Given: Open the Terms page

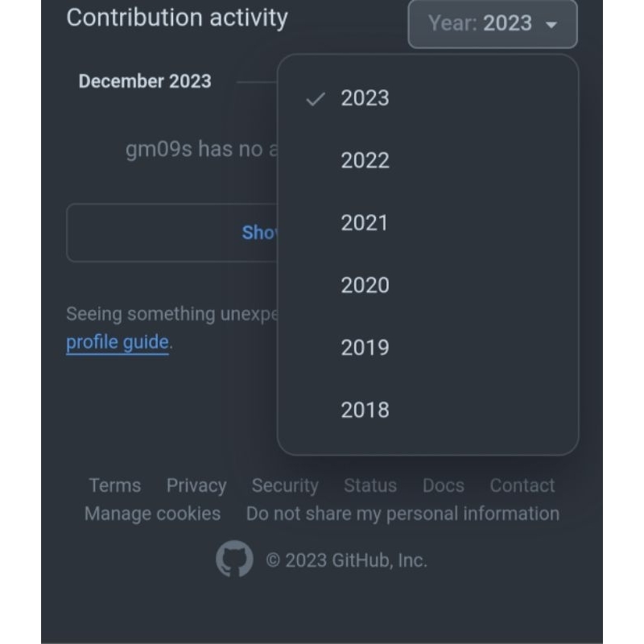Looking at the screenshot, I should pyautogui.click(x=114, y=485).
